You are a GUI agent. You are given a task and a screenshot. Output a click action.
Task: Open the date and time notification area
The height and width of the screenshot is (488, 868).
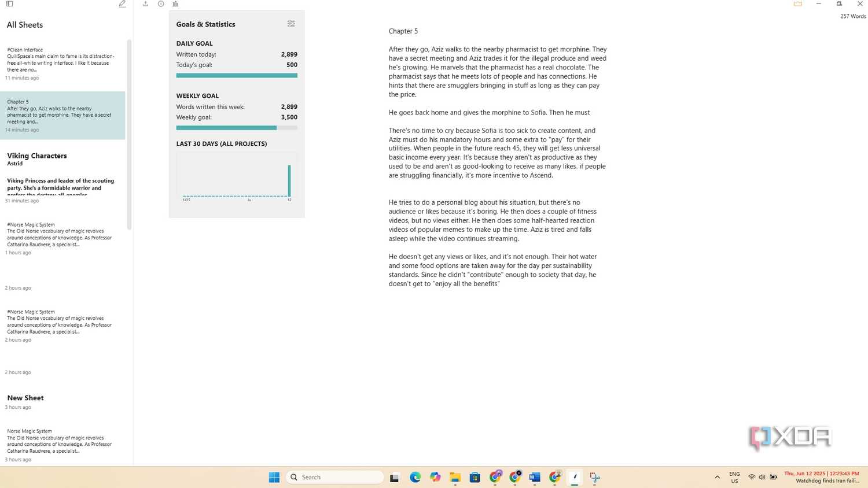(x=822, y=477)
